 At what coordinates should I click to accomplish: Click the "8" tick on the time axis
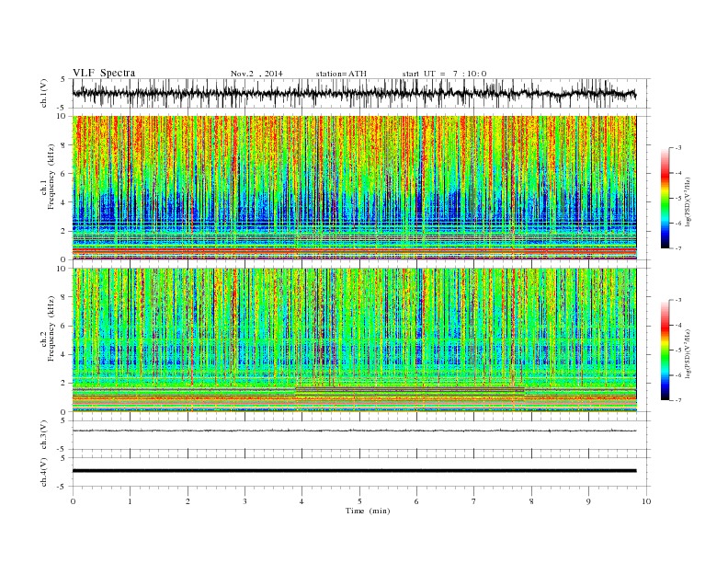[531, 501]
